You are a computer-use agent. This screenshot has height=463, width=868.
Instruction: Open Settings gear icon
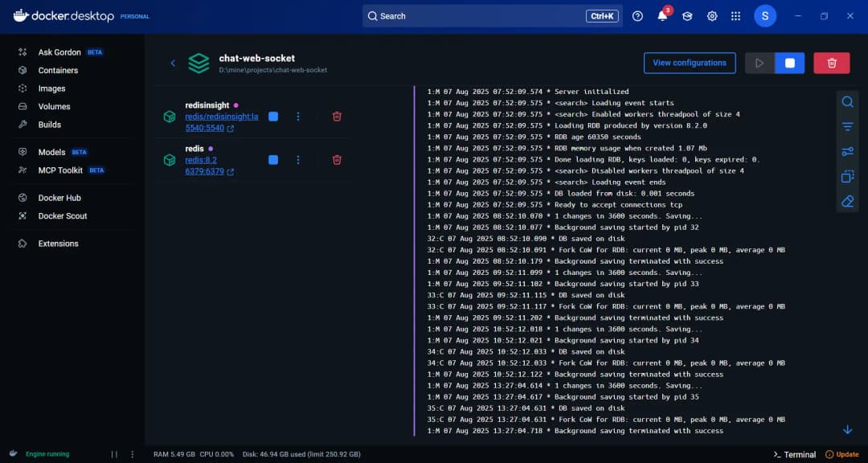[712, 16]
